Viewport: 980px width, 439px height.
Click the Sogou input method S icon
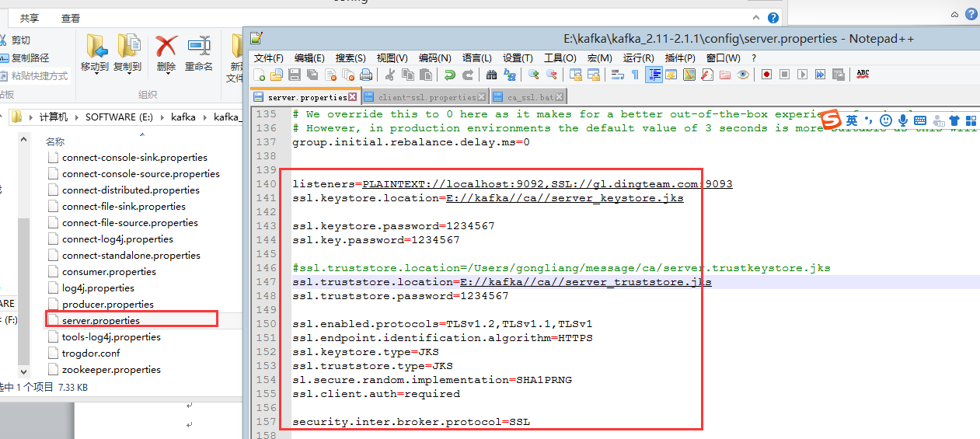[x=832, y=120]
